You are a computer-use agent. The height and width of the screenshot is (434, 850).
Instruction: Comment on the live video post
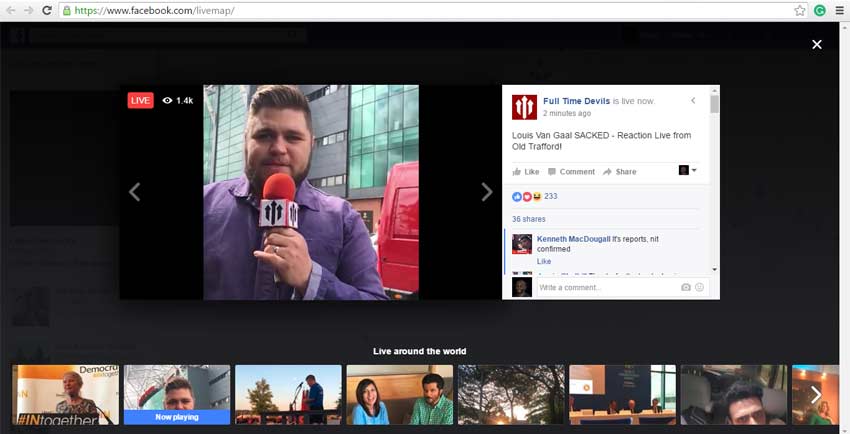click(x=571, y=172)
